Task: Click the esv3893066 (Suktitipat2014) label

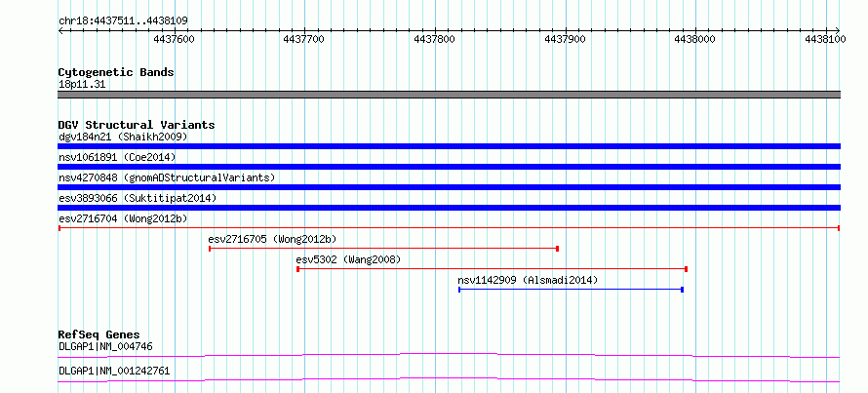Action: [x=138, y=198]
